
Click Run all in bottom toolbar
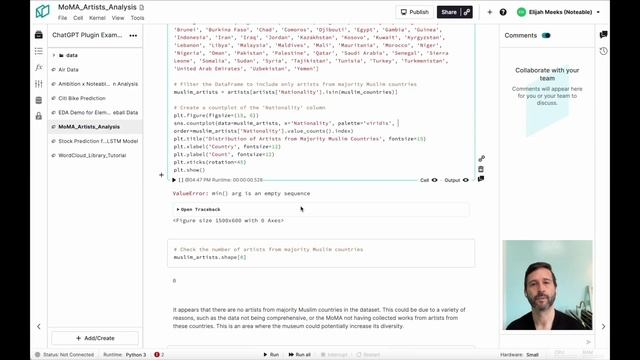click(300, 355)
